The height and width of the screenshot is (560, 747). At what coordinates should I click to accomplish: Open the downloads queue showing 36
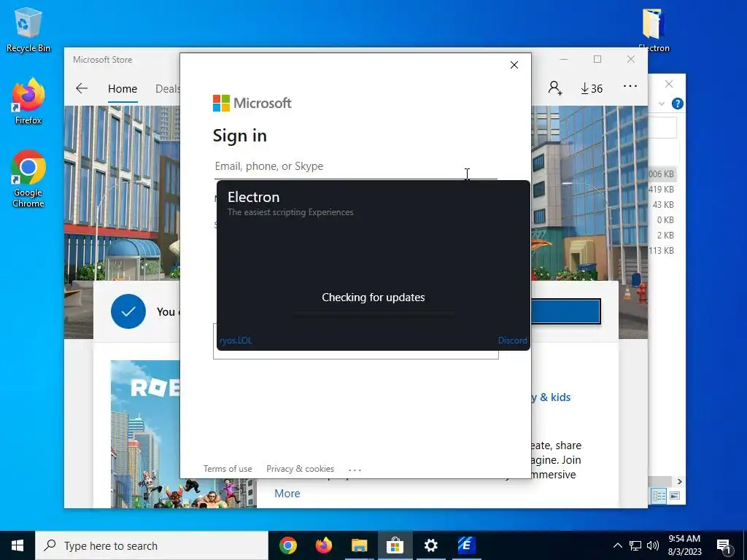click(592, 88)
